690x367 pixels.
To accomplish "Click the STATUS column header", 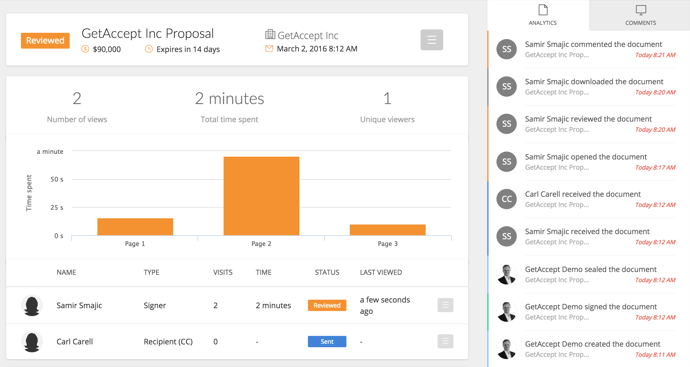I will pos(327,272).
